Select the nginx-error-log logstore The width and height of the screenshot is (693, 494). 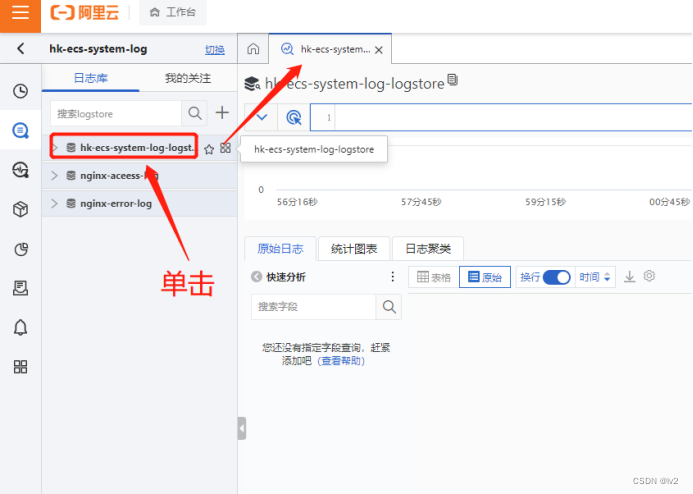click(116, 204)
